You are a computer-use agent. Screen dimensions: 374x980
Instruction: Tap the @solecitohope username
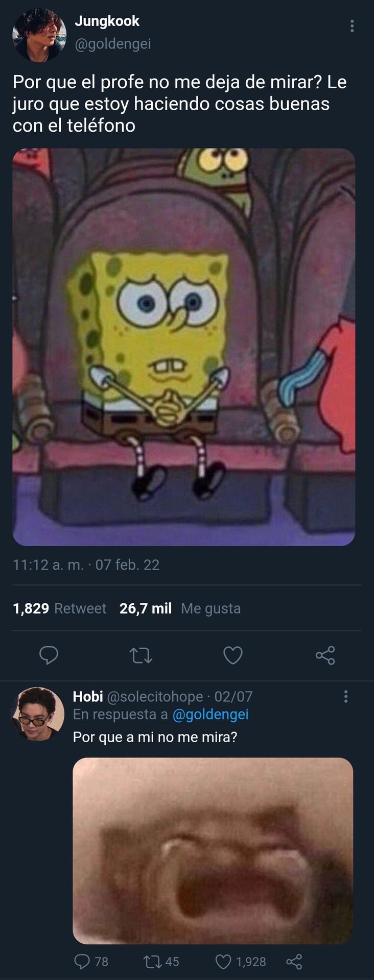155,697
